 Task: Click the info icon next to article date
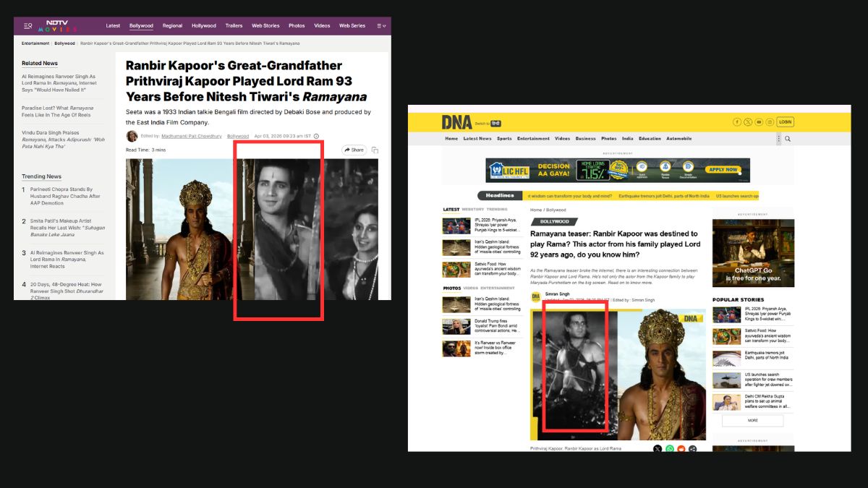point(316,136)
